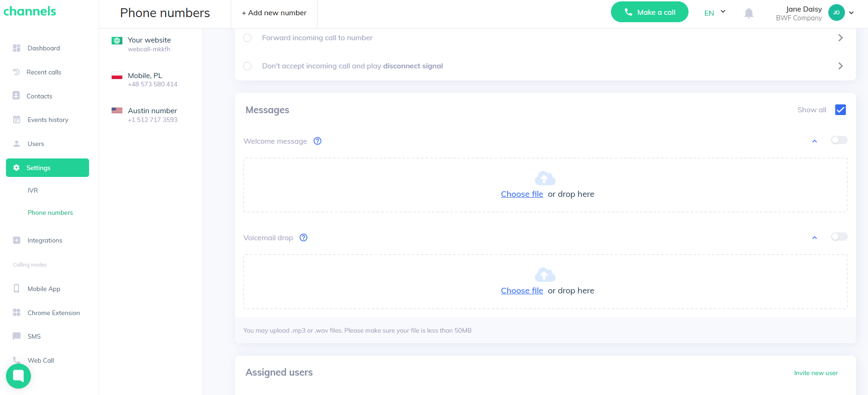Open Recent calls in the sidebar
This screenshot has height=395, width=868.
pyautogui.click(x=43, y=72)
